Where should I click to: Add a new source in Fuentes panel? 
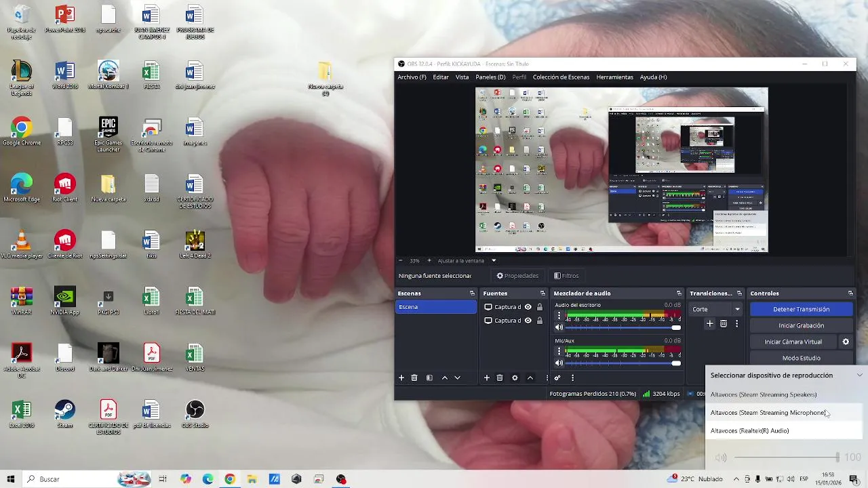[x=486, y=378]
